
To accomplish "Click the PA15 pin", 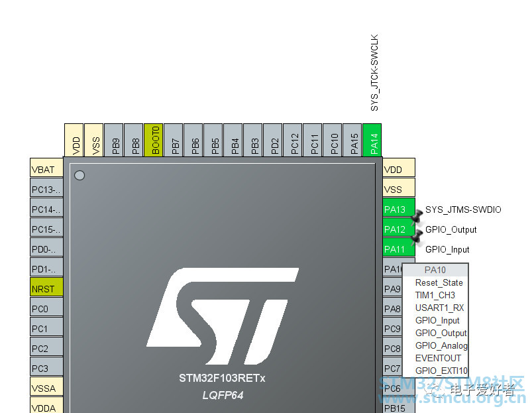I will coord(352,140).
